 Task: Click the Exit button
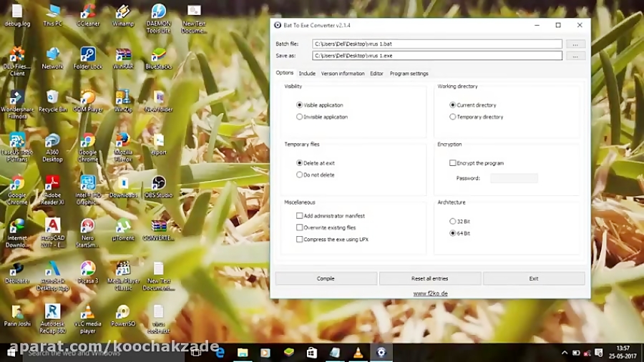click(x=534, y=278)
